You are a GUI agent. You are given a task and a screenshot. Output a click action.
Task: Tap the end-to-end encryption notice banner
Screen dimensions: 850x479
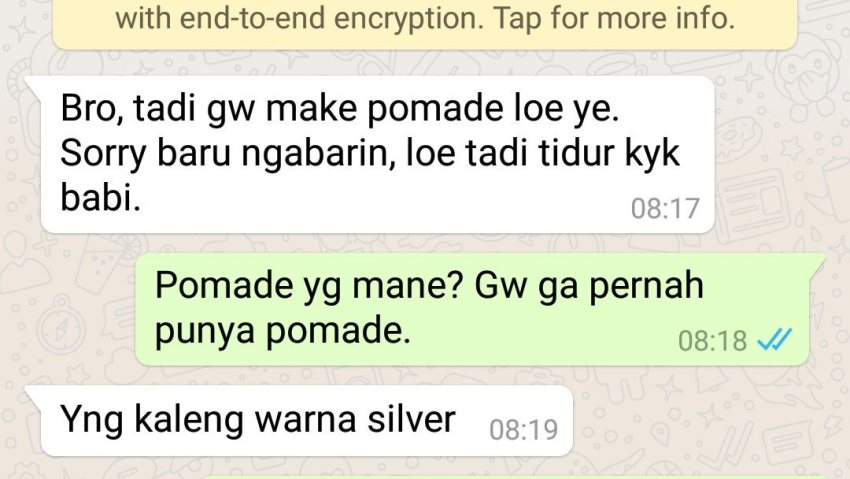tap(425, 24)
